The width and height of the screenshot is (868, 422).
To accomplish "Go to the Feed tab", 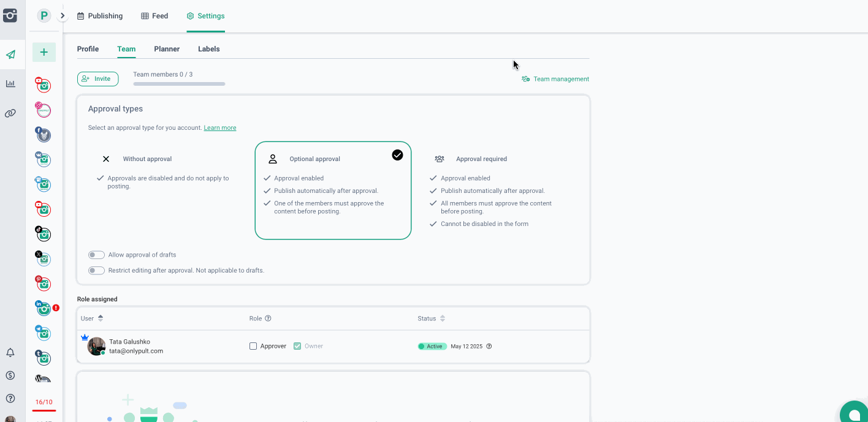I will [154, 16].
